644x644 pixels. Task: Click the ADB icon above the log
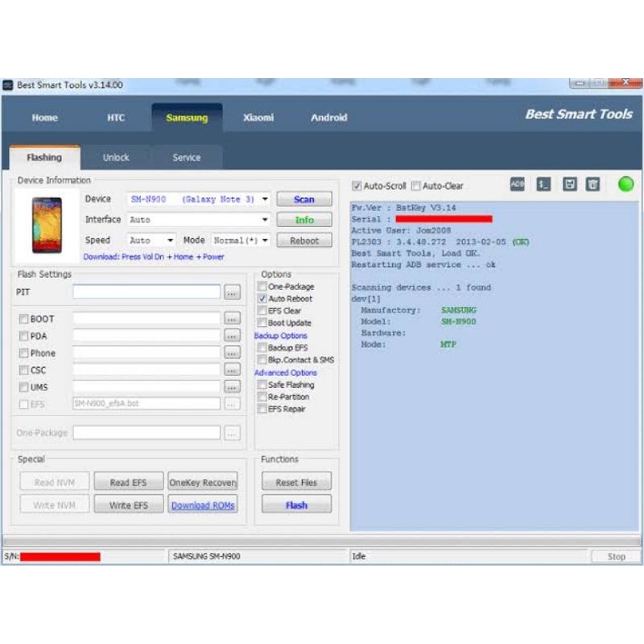pyautogui.click(x=517, y=184)
